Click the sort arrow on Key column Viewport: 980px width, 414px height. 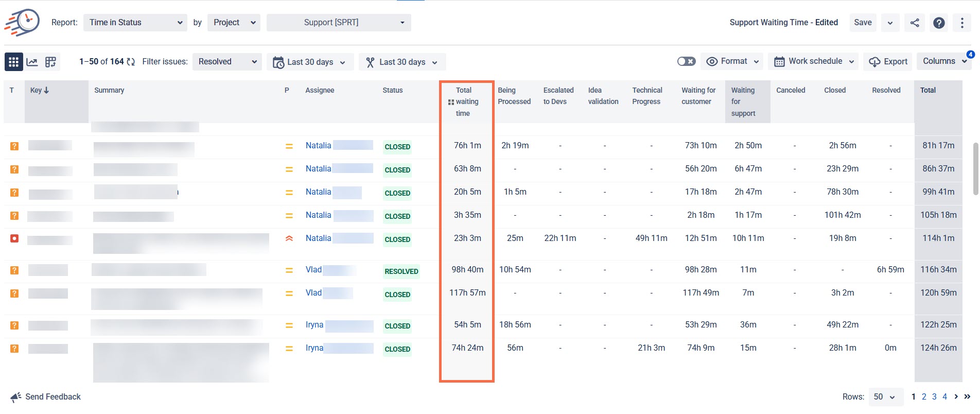46,90
